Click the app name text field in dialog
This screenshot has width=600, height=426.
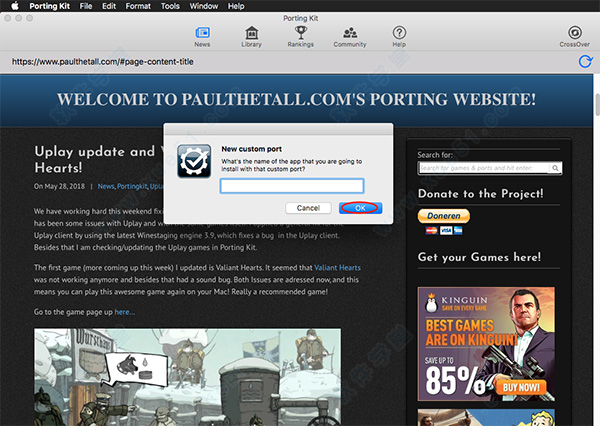pyautogui.click(x=292, y=186)
